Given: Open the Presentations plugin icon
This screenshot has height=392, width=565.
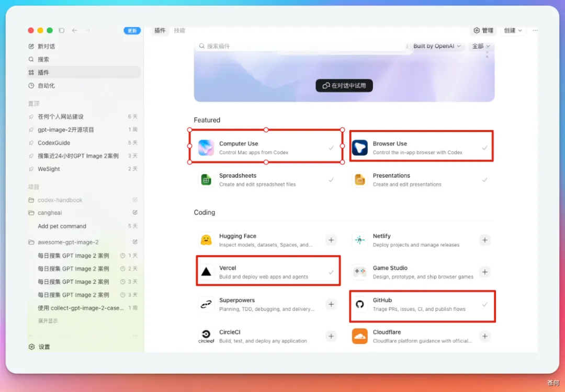Looking at the screenshot, I should coord(359,180).
